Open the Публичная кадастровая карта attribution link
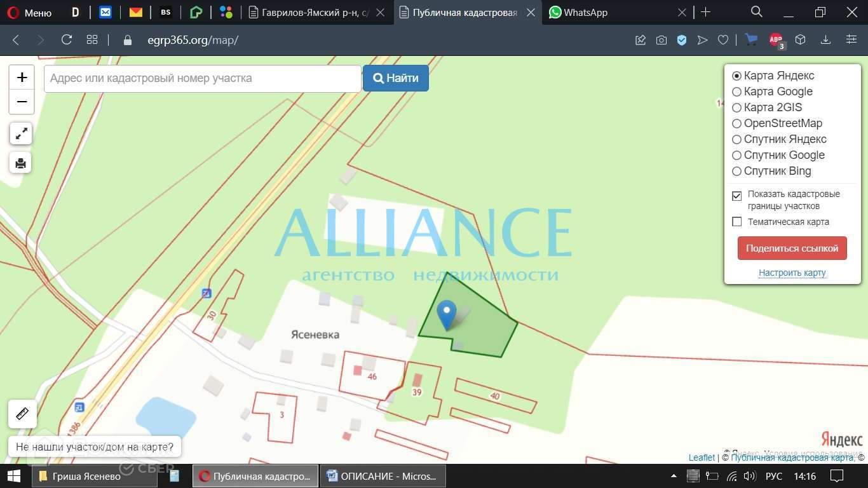The height and width of the screenshot is (488, 868). click(x=792, y=457)
